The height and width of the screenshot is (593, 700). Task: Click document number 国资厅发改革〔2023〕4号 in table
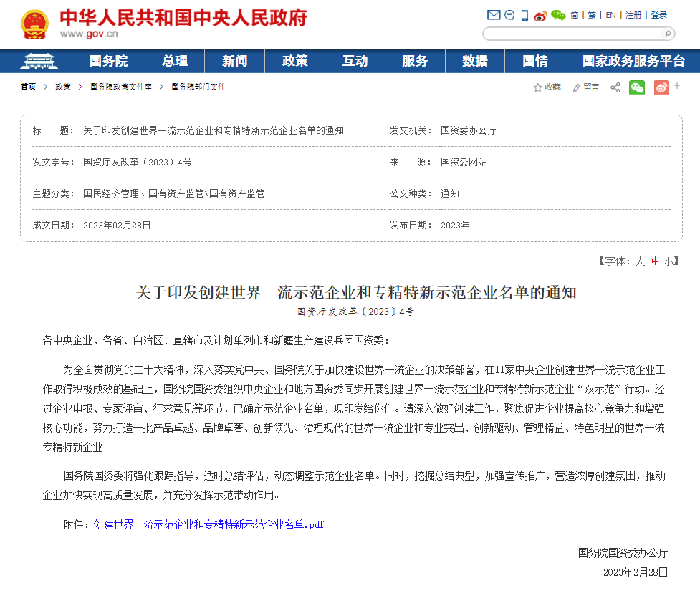click(138, 163)
